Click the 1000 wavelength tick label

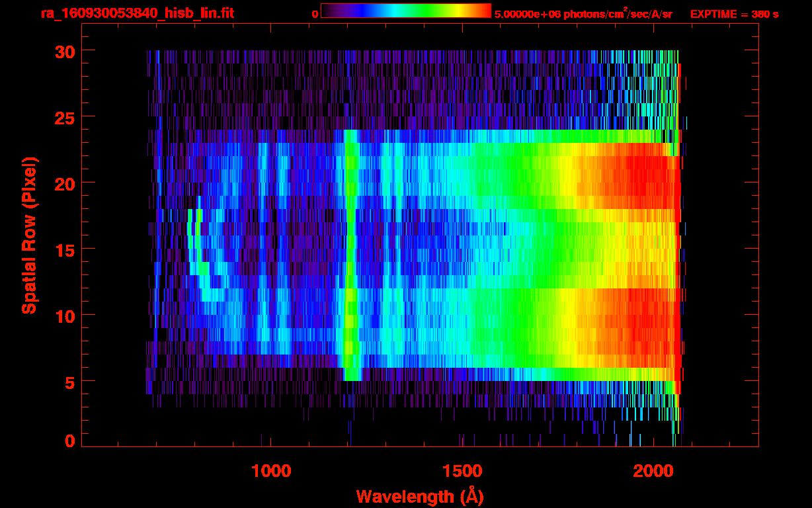pyautogui.click(x=271, y=471)
